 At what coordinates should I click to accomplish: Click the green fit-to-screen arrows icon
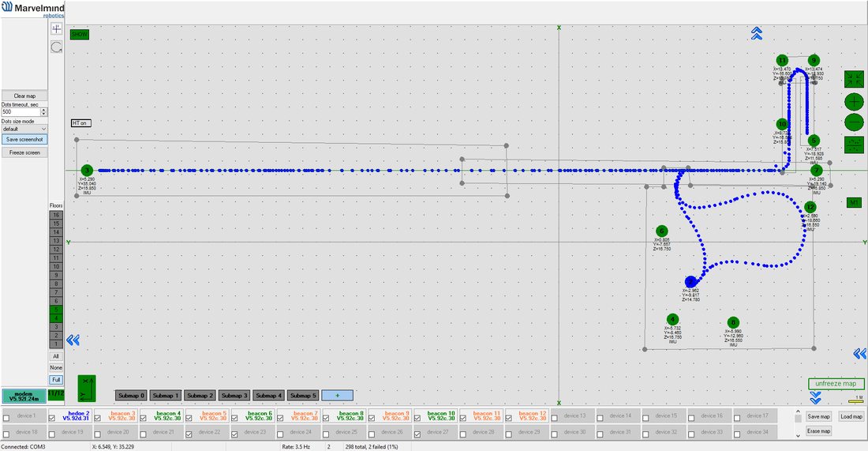[x=854, y=79]
